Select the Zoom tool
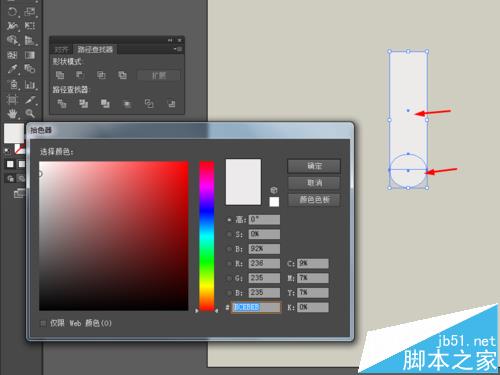The image size is (500, 375). 29,114
